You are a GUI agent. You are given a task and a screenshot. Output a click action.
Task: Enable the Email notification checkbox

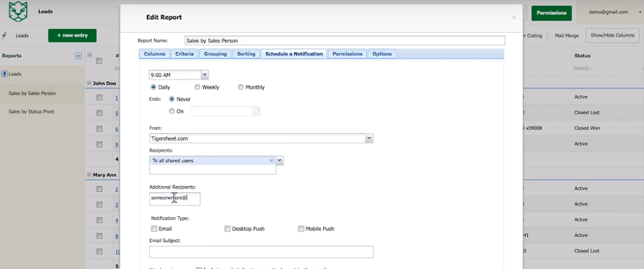[154, 228]
